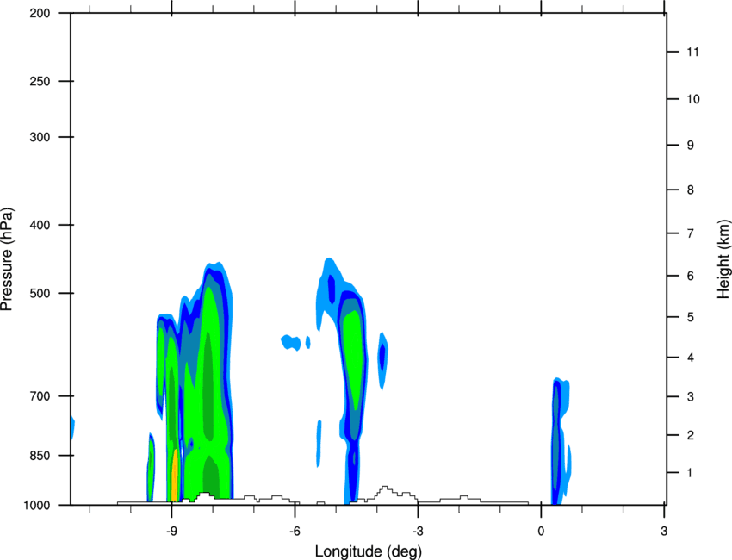Select the 700 pressure tick label

click(40, 396)
